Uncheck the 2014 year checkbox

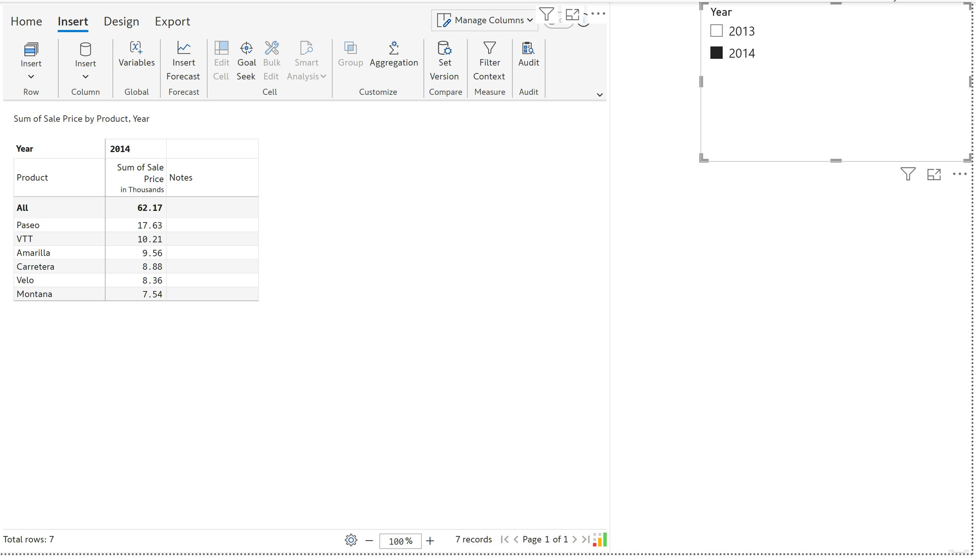coord(716,53)
